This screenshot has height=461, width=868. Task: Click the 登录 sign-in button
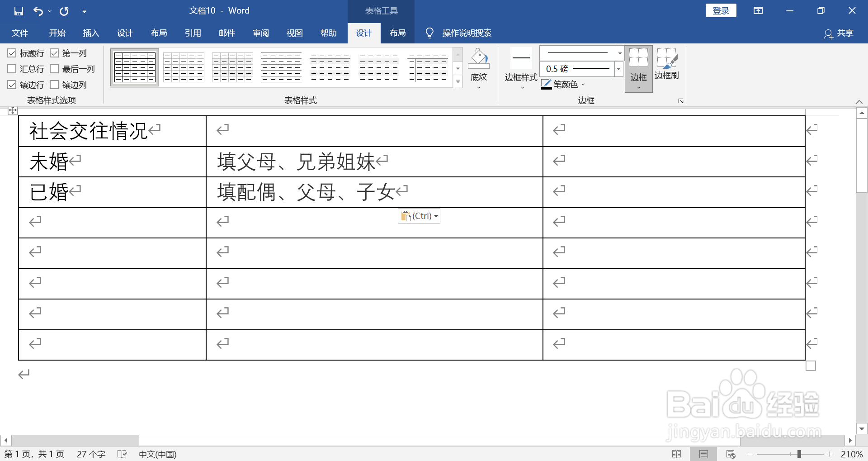click(x=721, y=10)
